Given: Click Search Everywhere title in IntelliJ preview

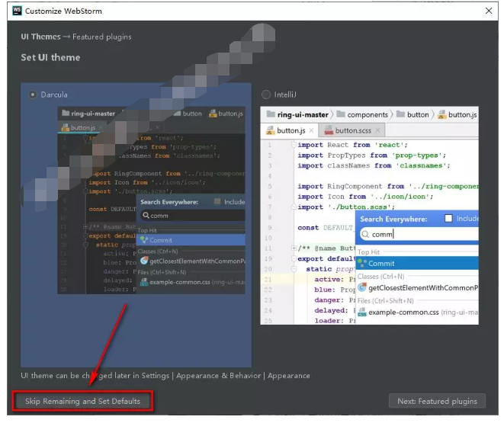Looking at the screenshot, I should [x=393, y=219].
